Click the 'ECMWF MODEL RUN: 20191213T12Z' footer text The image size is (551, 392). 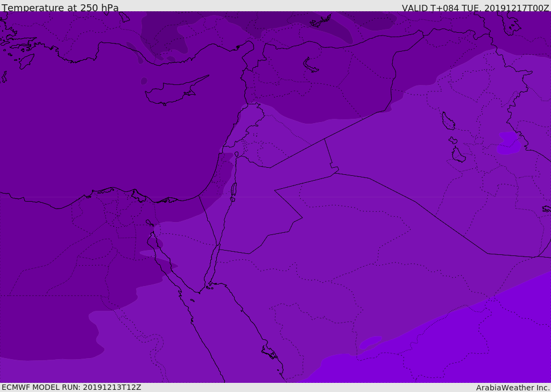click(72, 387)
